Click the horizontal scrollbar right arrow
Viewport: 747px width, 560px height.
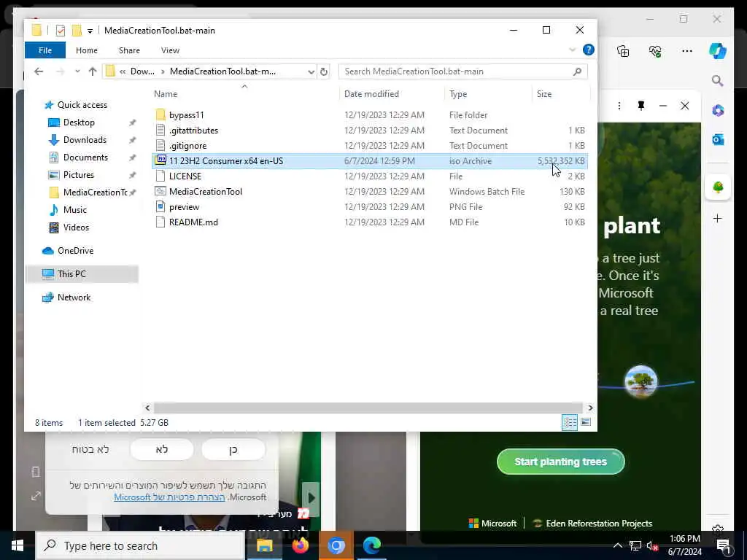click(x=590, y=408)
